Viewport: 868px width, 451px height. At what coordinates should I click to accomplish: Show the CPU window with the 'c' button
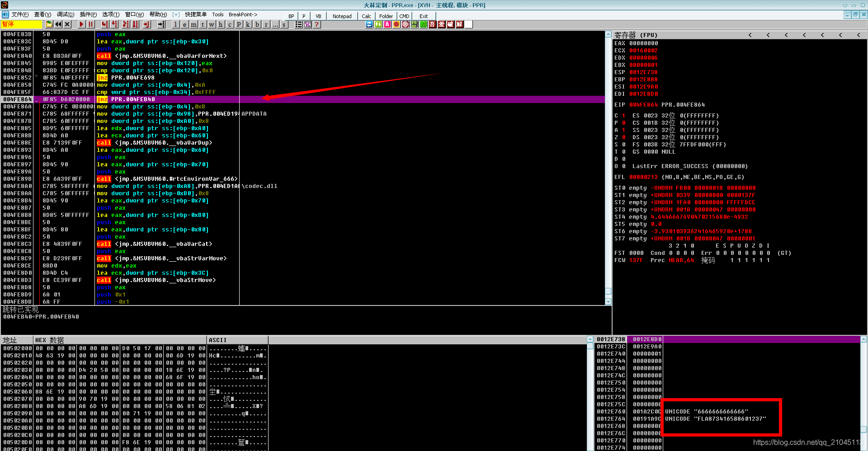[230, 24]
